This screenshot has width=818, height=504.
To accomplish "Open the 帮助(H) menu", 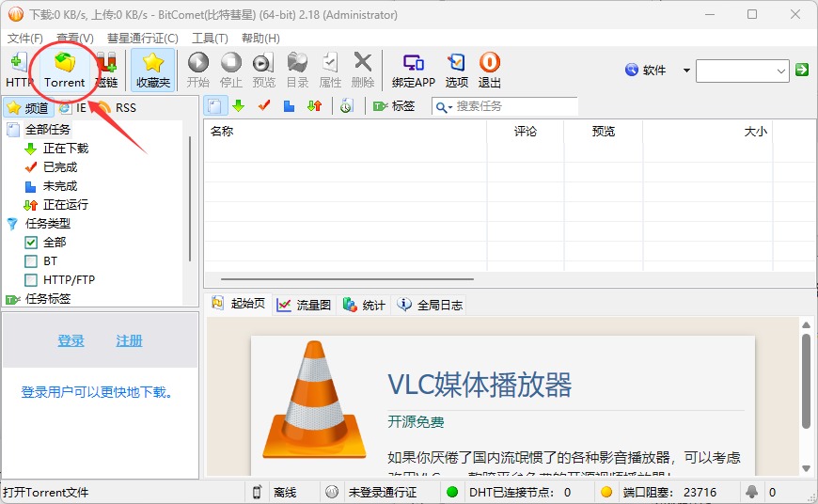I will point(260,39).
